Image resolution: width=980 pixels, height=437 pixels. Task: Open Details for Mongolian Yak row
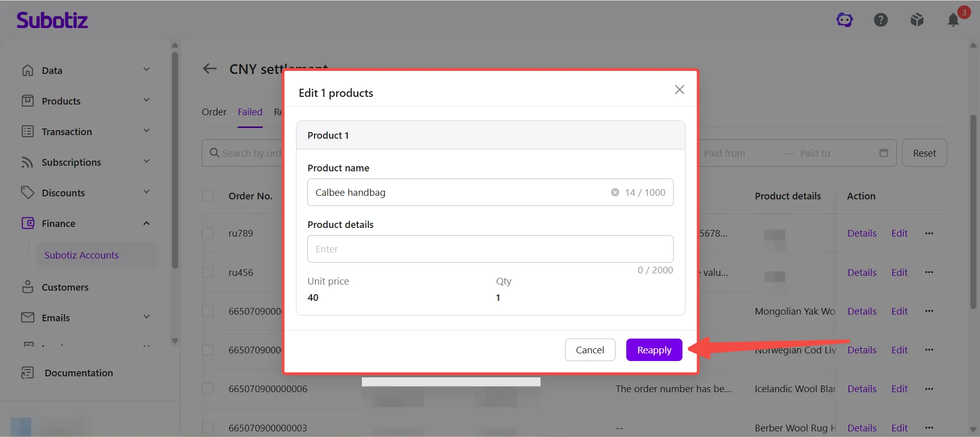pos(862,311)
